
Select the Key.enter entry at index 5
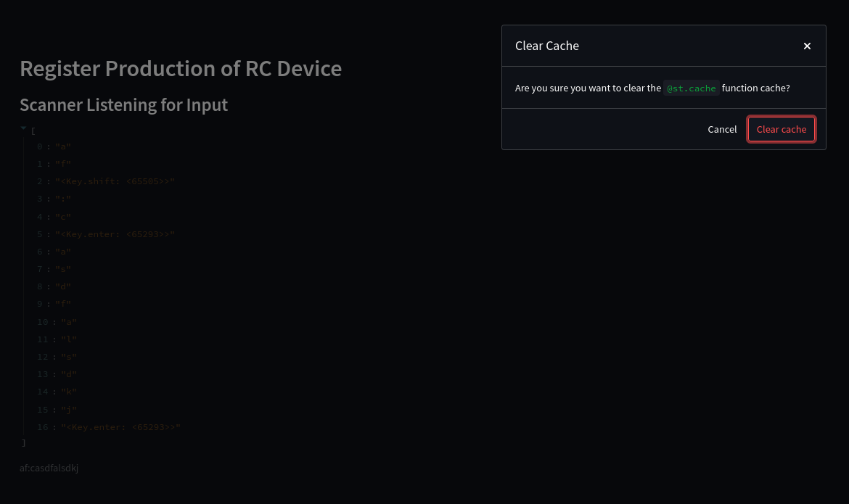[115, 234]
